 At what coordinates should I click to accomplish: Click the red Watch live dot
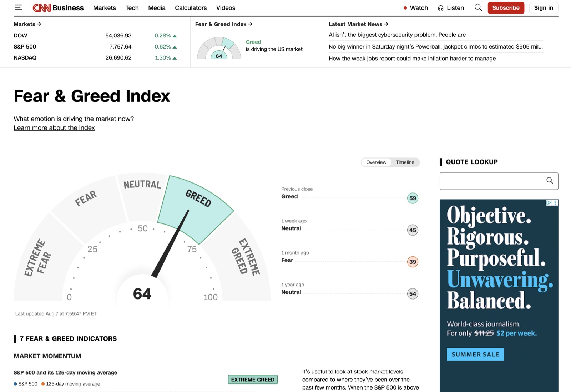coord(405,8)
